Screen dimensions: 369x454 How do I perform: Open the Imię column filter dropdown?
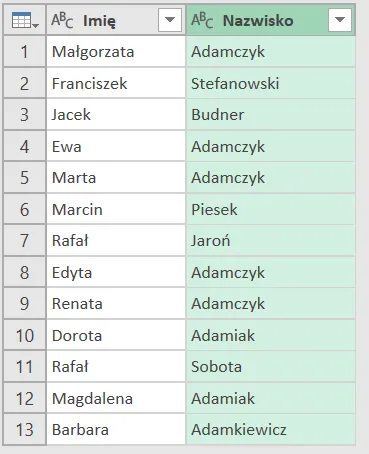pyautogui.click(x=170, y=20)
